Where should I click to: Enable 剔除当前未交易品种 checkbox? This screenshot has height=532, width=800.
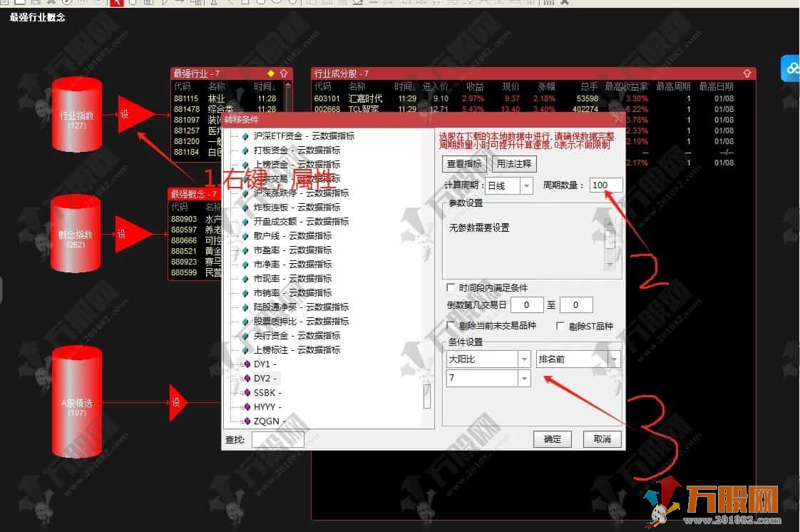click(451, 325)
